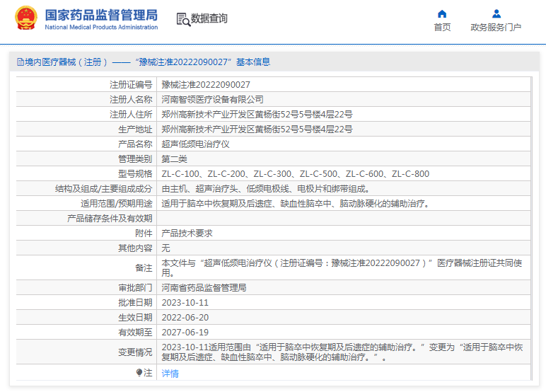
Task: Select registration number value 豫械注准20222090027
Action: point(206,85)
